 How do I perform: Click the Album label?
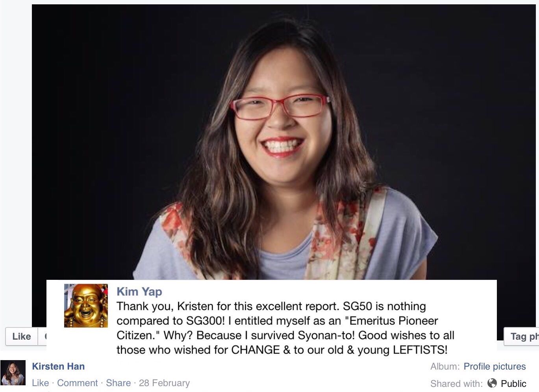tap(445, 366)
